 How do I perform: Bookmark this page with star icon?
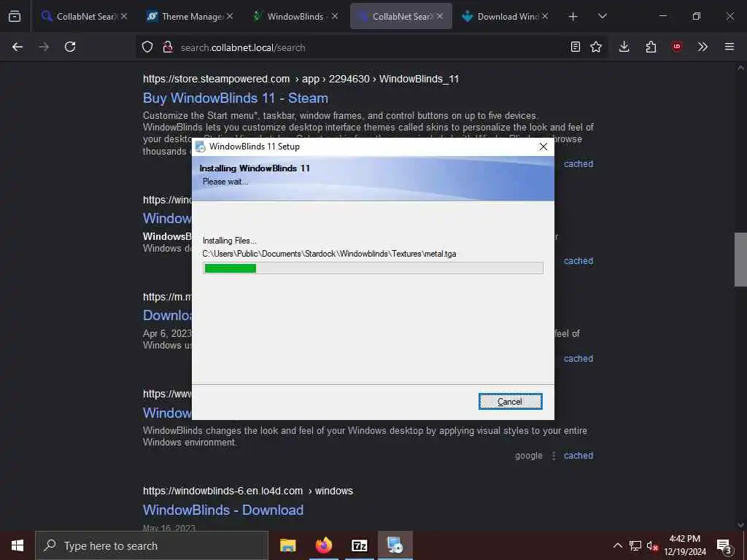coord(596,47)
